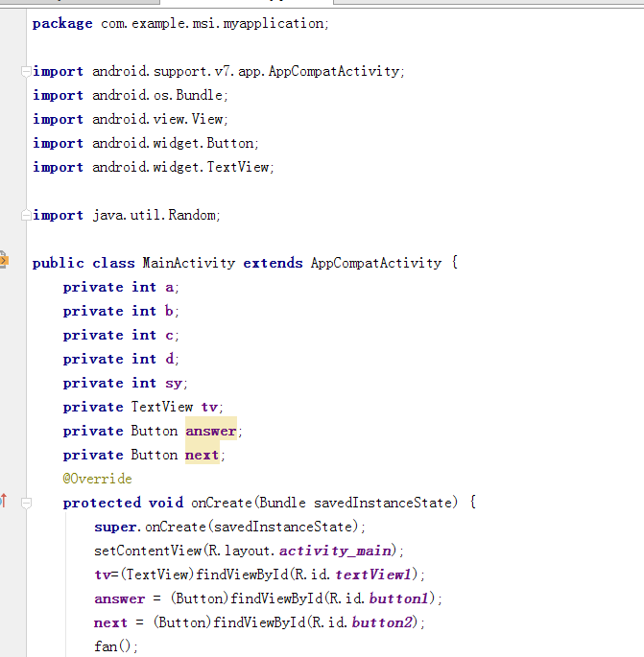Click 'java.util.Random' import line
The height and width of the screenshot is (657, 644).
(x=154, y=216)
